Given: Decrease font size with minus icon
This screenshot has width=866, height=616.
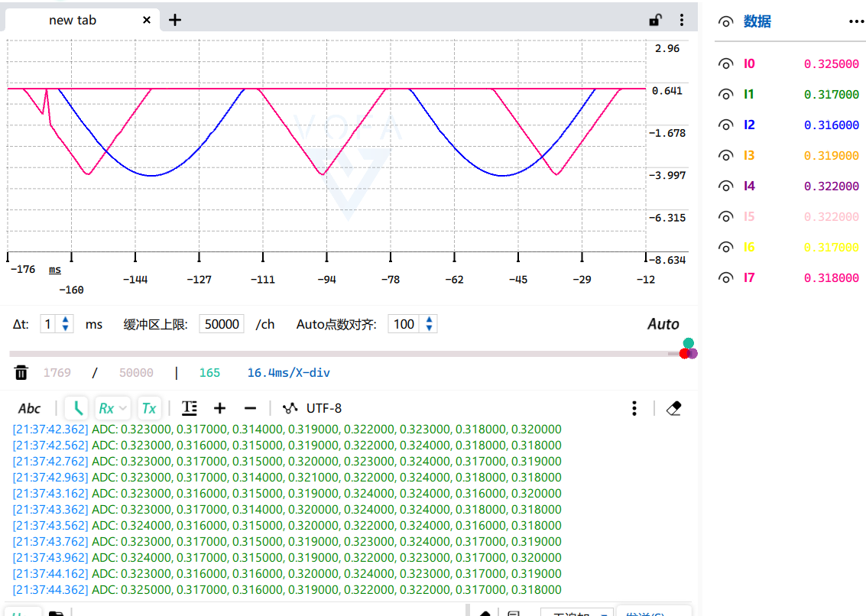Looking at the screenshot, I should point(250,408).
